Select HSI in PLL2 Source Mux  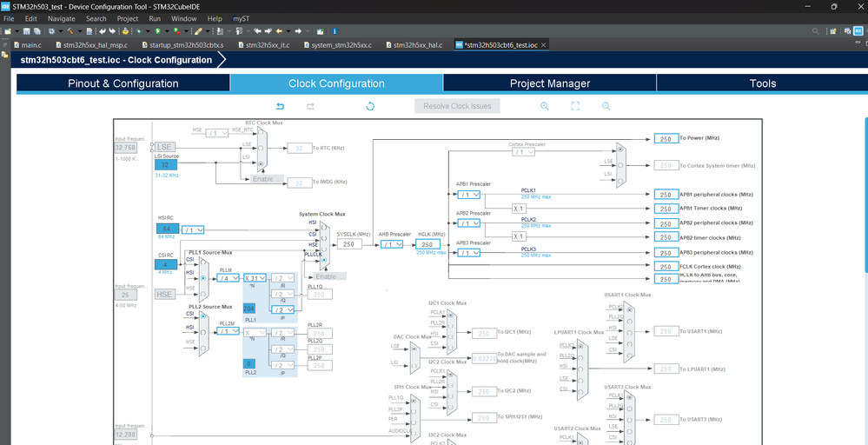[203, 331]
